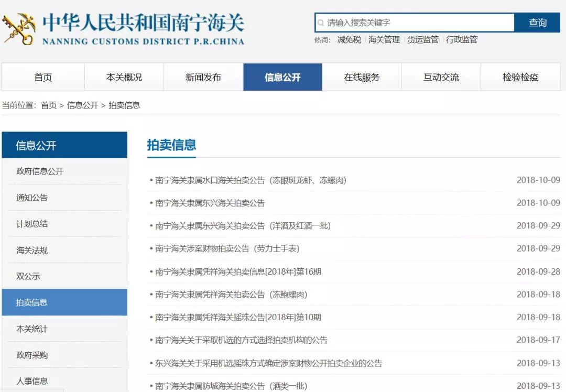Viewport: 566px width, 392px height.
Task: Select the 减免税 hot keyword
Action: click(349, 40)
